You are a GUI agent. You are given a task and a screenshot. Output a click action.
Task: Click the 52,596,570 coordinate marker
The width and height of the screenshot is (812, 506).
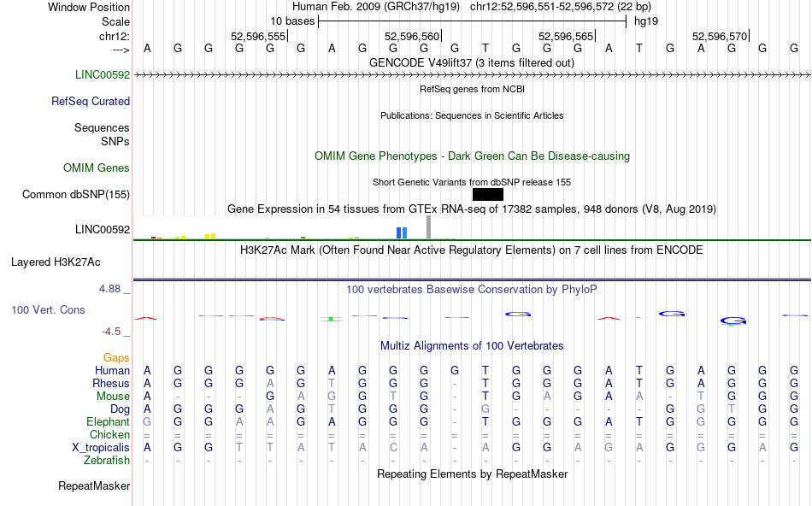(720, 36)
